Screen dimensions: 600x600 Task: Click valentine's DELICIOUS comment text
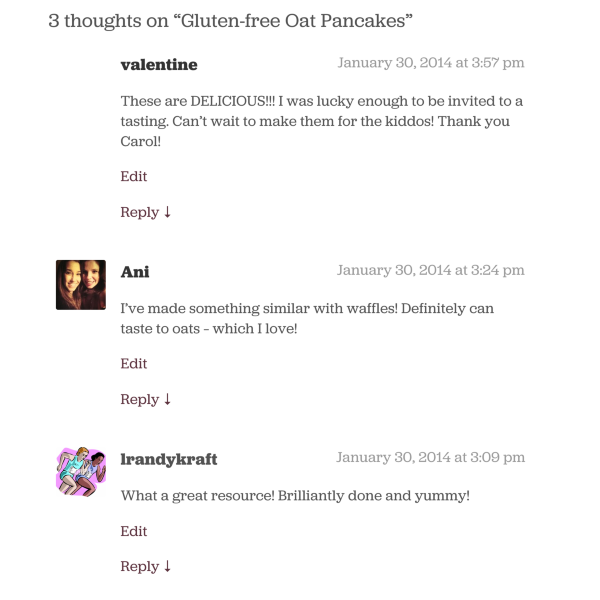pyautogui.click(x=321, y=121)
